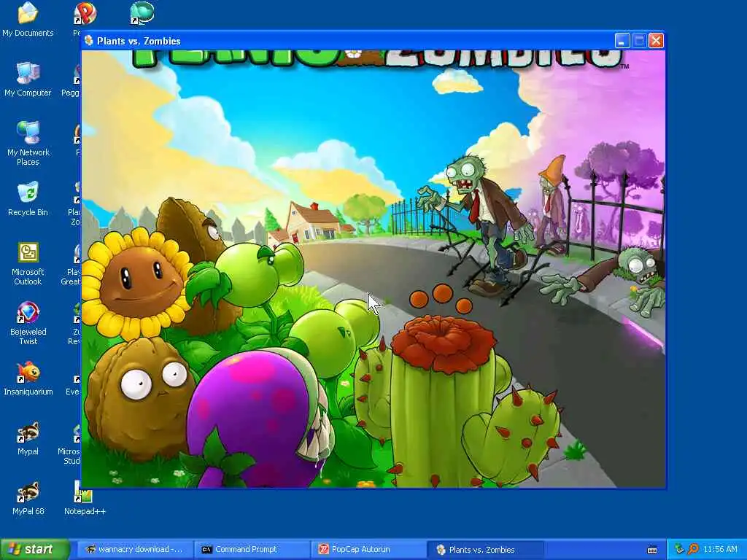Open the Windows start menu
This screenshot has height=560, width=747.
(34, 549)
